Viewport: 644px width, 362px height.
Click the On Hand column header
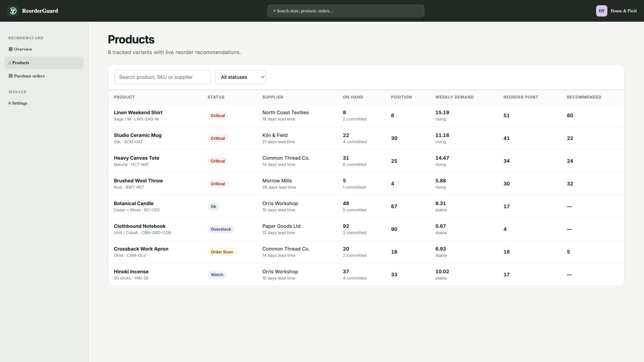click(353, 97)
